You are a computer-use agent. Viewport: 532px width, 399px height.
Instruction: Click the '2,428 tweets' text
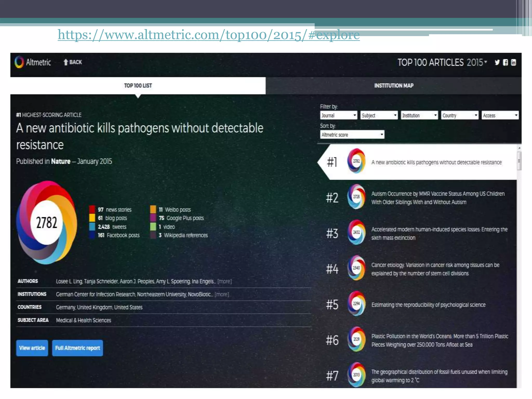[112, 227]
